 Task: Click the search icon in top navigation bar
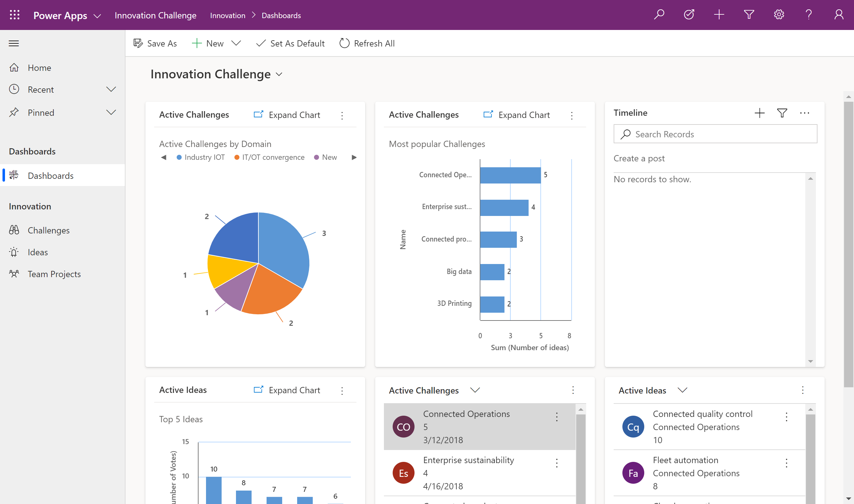coord(659,15)
